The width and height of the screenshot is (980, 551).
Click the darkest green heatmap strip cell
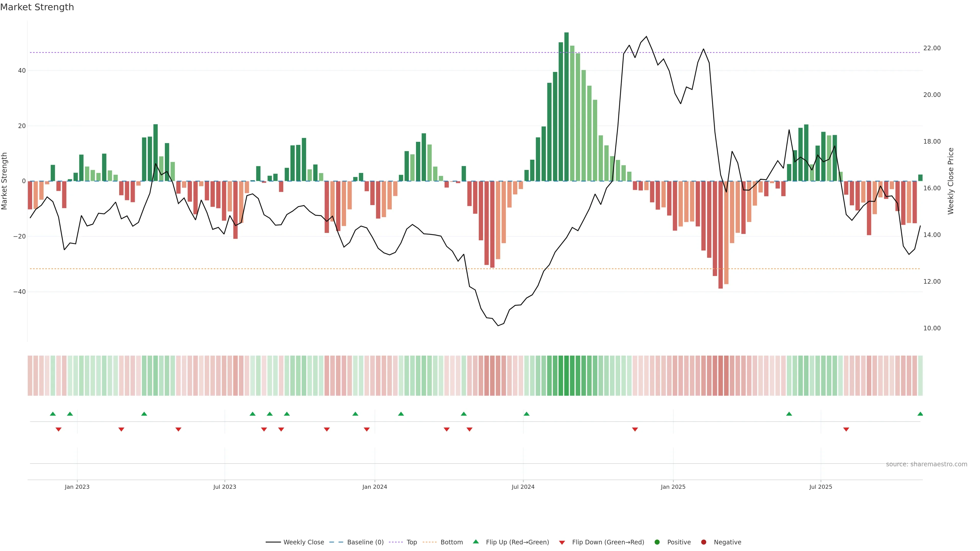[x=567, y=375]
